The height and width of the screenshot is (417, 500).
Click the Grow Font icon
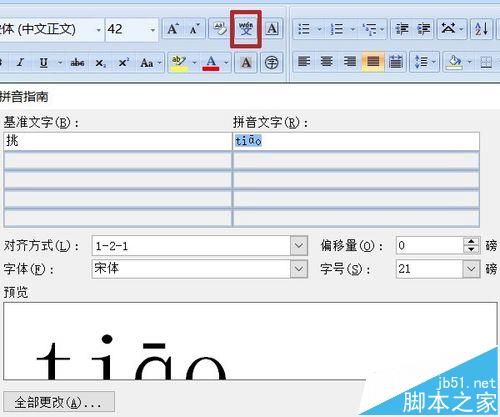tap(173, 29)
